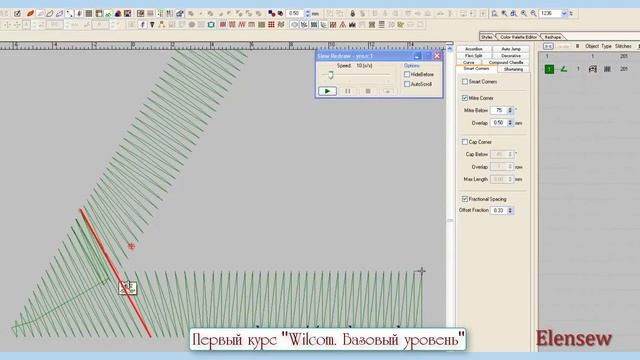Image resolution: width=640 pixels, height=360 pixels.
Task: Select the olive outlined shape tool icon
Action: pos(50,13)
